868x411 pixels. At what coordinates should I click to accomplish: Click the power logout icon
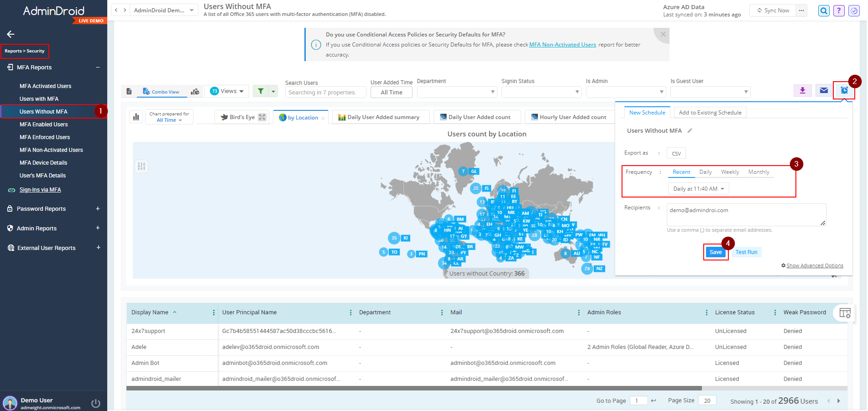point(96,403)
